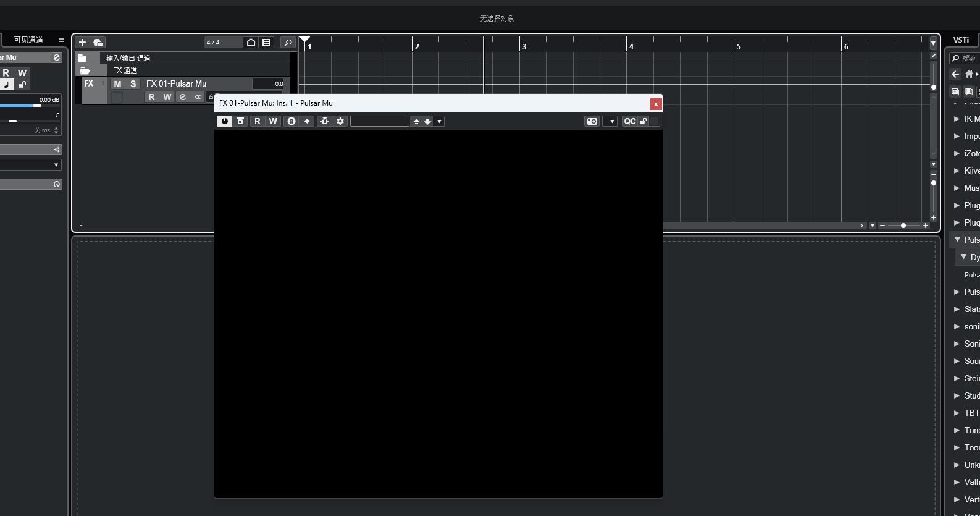Screen dimensions: 980x516
Task: Load previous preset with up arrow
Action: (x=416, y=121)
